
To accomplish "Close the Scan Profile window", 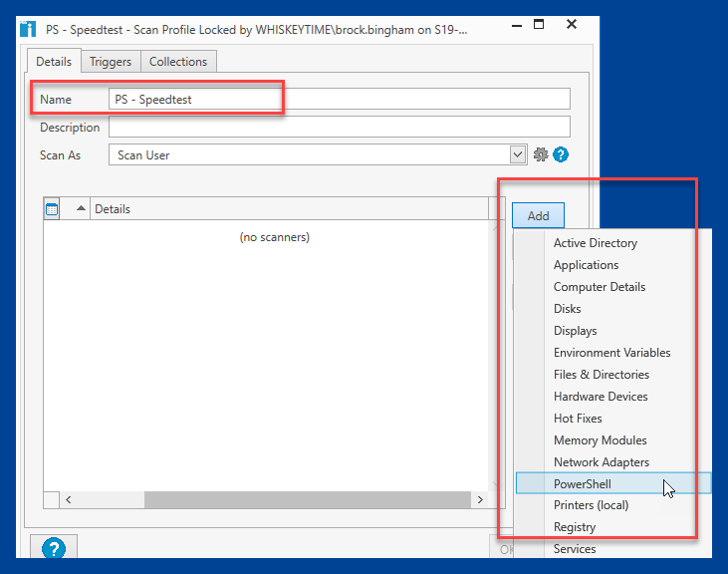I will pyautogui.click(x=572, y=24).
